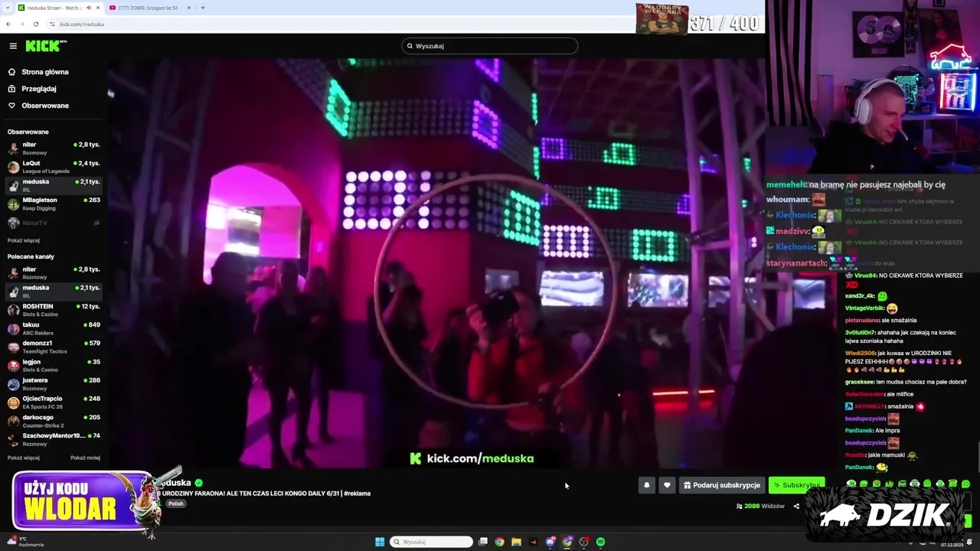Click Podaruj subskrypcje button
The image size is (980, 551).
722,485
